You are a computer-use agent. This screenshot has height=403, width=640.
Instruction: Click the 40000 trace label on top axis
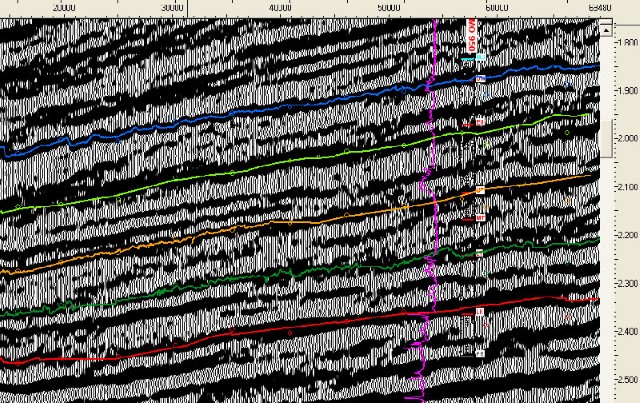point(281,7)
